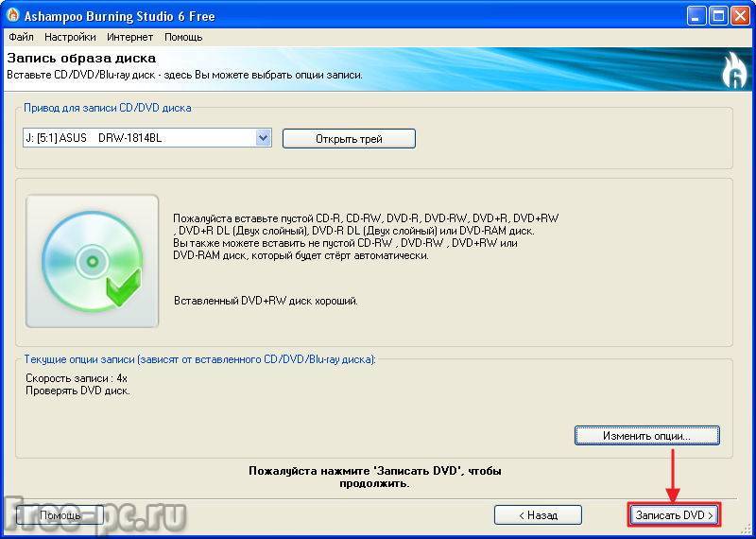Click the text Проверять DVD диск.
This screenshot has height=539, width=756.
[x=78, y=391]
